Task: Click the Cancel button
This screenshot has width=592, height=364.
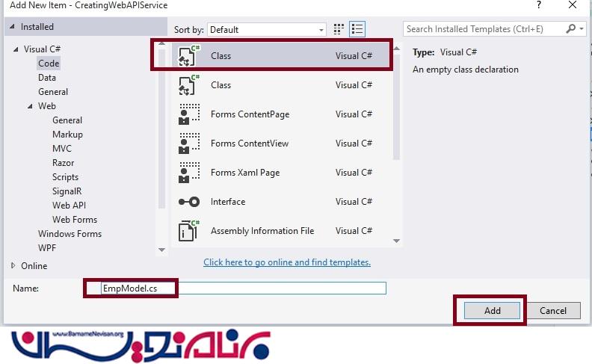Action: click(553, 310)
